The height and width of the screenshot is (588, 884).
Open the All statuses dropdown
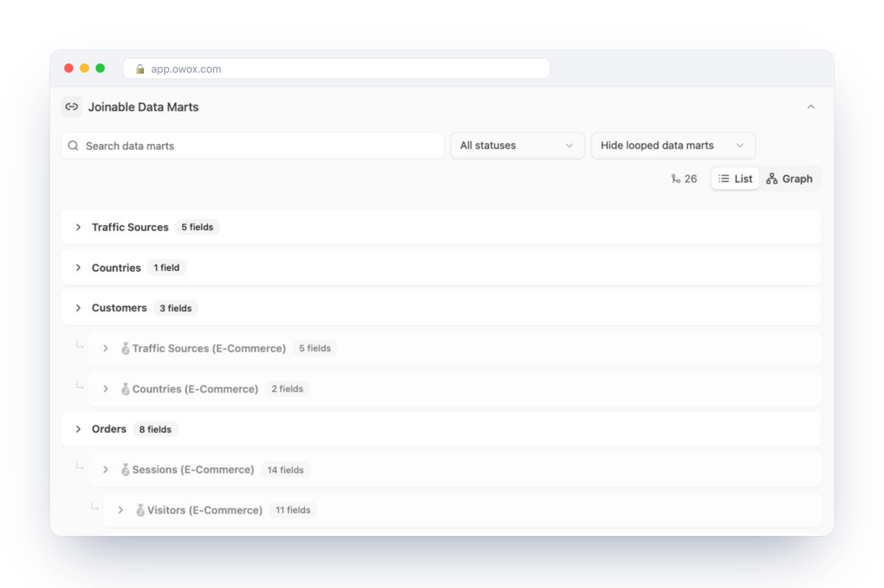(x=517, y=145)
